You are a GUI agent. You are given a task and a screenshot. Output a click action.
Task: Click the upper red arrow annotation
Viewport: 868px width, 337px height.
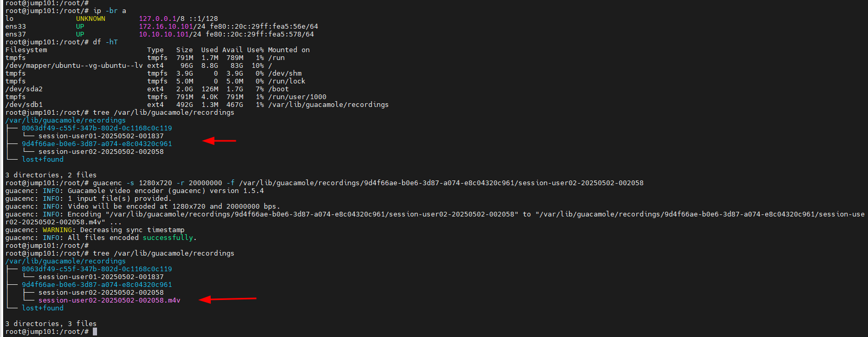click(219, 140)
